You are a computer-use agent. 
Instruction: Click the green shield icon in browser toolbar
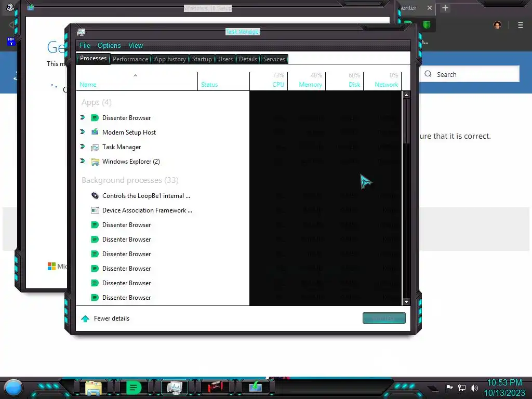pos(427,24)
